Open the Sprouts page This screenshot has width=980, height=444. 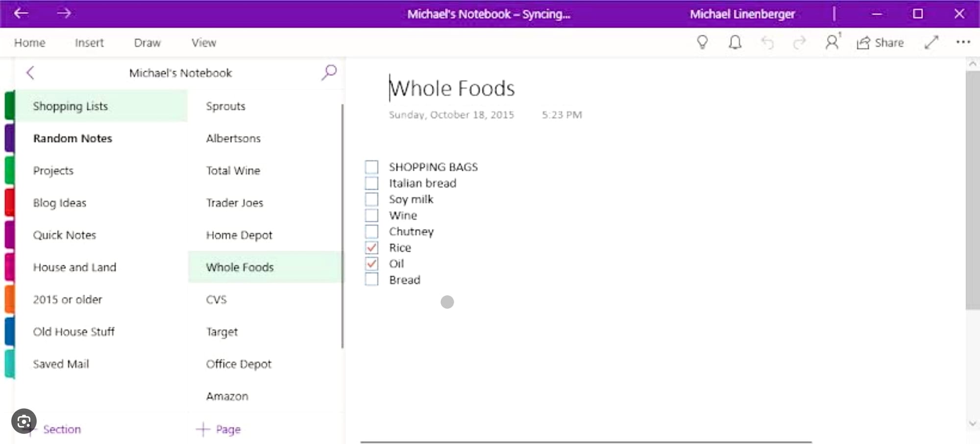click(x=265, y=106)
